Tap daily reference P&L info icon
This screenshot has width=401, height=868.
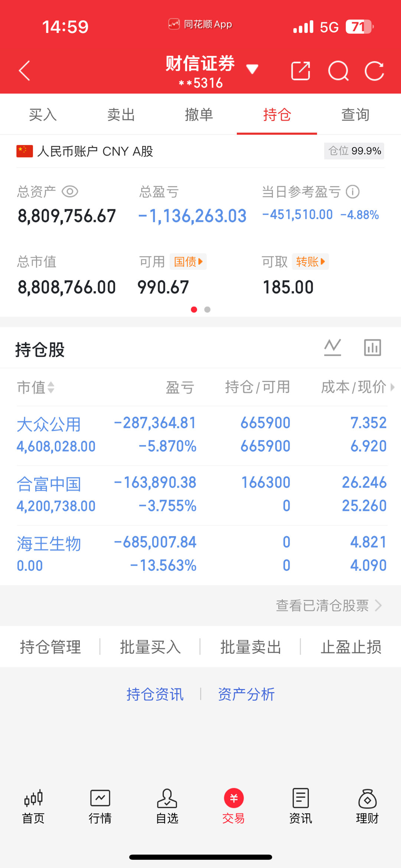(x=353, y=192)
